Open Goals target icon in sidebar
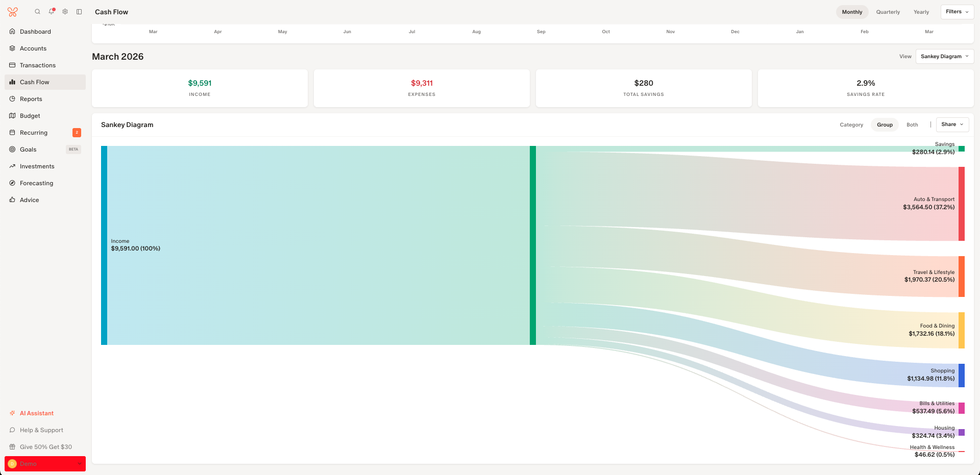 coord(12,149)
